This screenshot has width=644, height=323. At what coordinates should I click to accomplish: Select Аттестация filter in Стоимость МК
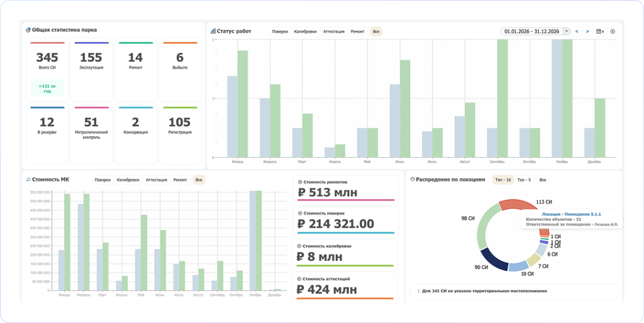coord(157,180)
